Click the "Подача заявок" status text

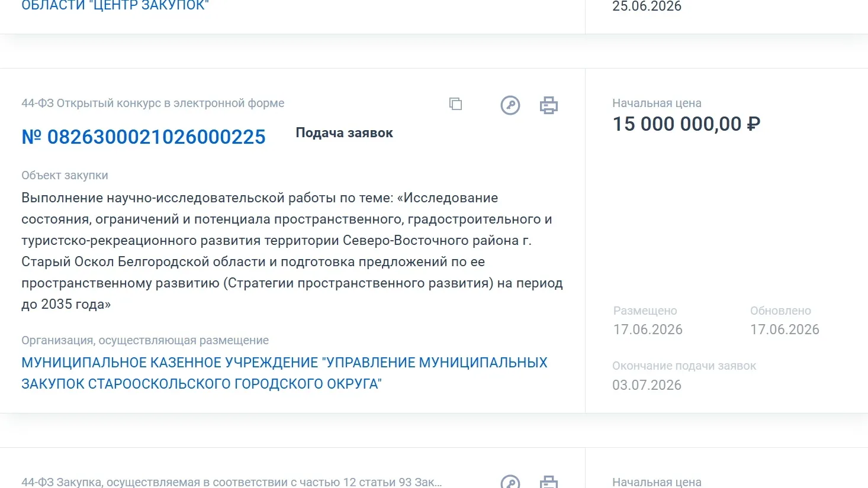pyautogui.click(x=344, y=133)
